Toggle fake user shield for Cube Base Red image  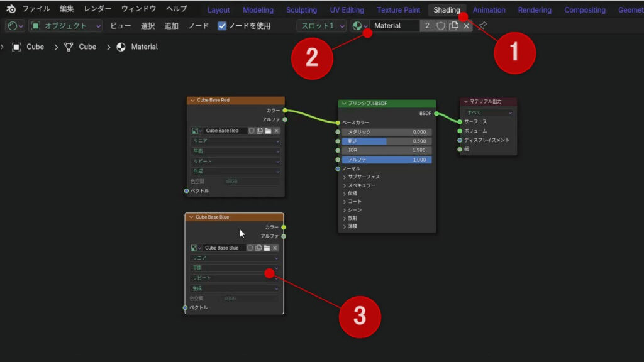(x=252, y=131)
